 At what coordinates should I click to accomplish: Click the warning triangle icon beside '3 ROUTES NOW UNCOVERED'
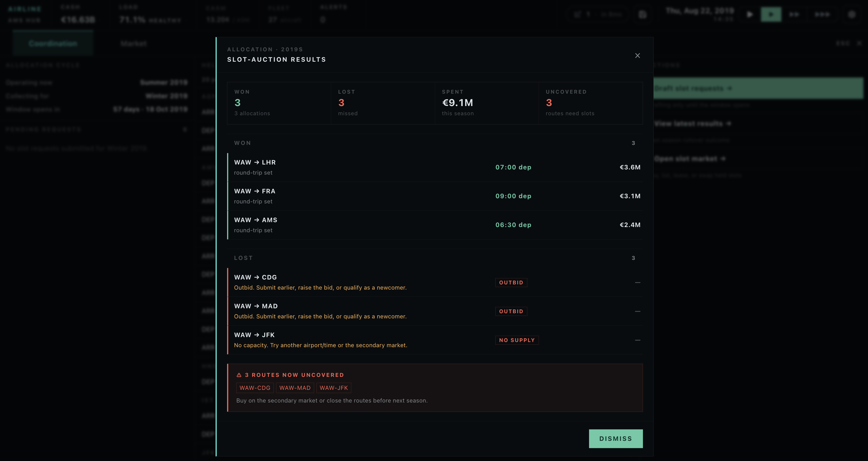[x=239, y=375]
